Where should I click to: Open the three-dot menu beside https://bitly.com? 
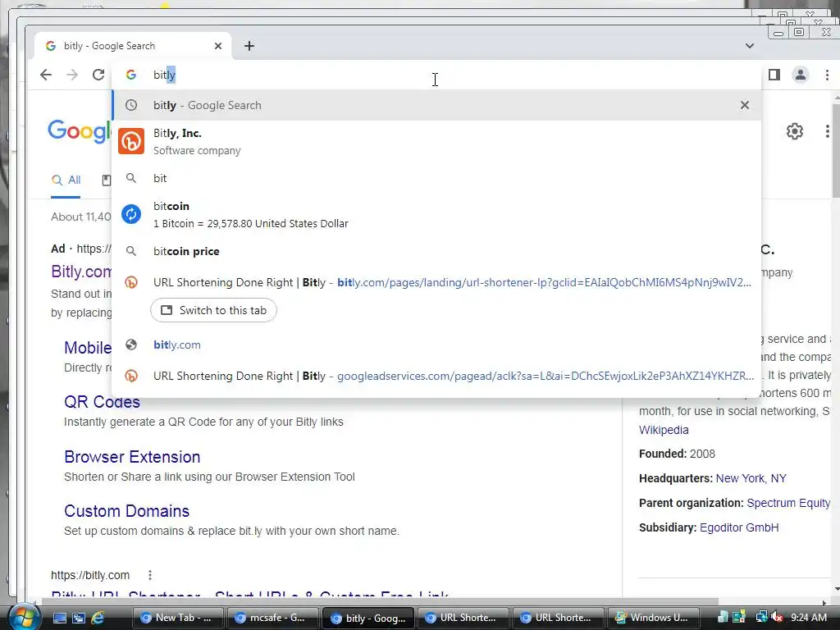[x=150, y=575]
